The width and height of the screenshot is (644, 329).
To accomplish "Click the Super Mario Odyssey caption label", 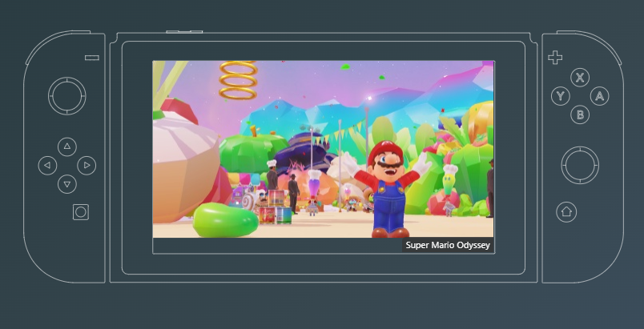I will click(x=448, y=245).
